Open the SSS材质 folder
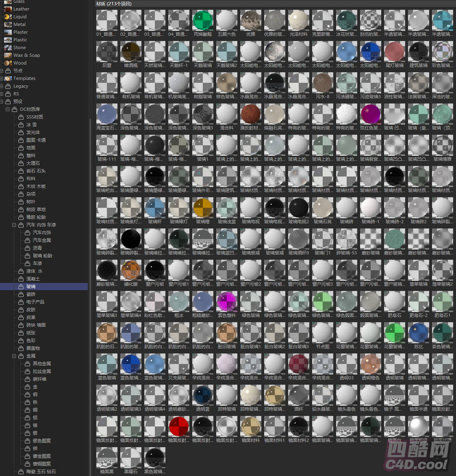This screenshot has width=456, height=476. coord(34,117)
